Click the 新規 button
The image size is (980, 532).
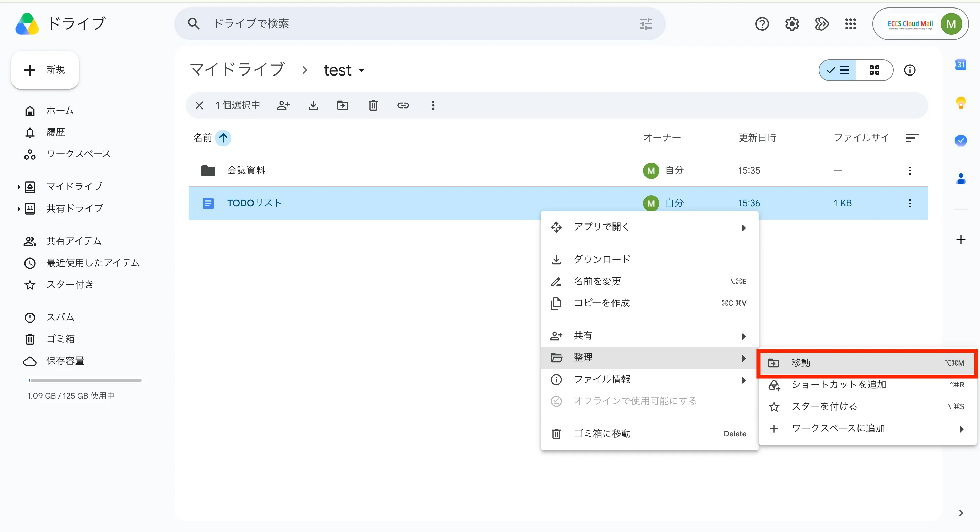[x=45, y=70]
